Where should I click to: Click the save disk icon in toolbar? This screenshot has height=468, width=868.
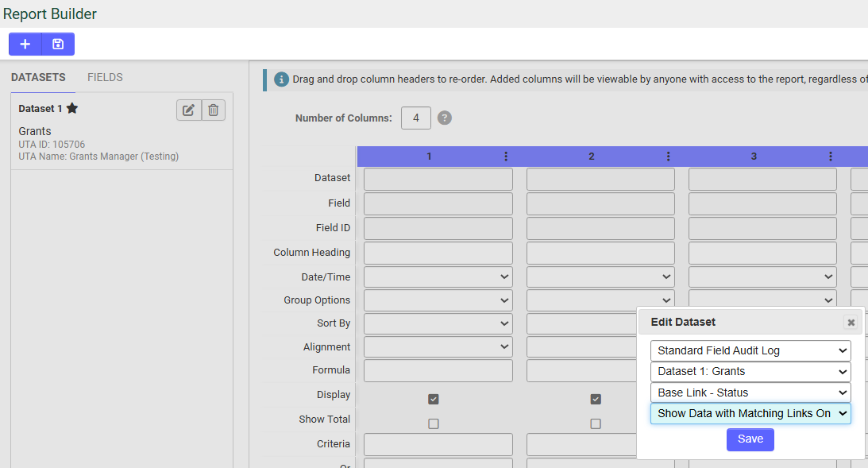[58, 44]
